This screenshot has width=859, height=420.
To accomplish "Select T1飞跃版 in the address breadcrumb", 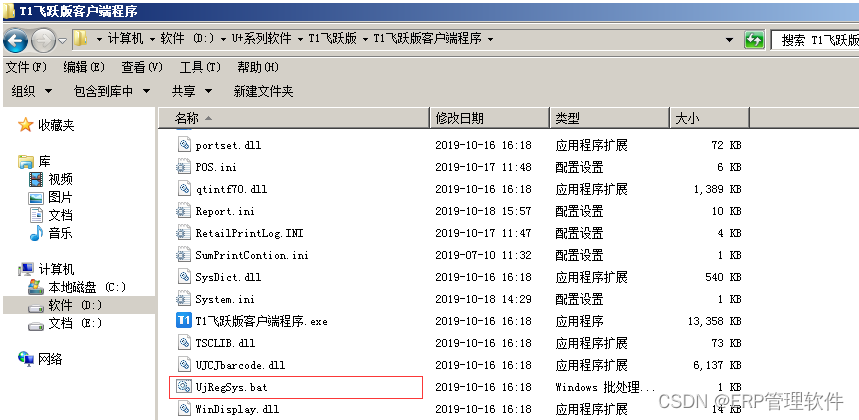I will [332, 38].
